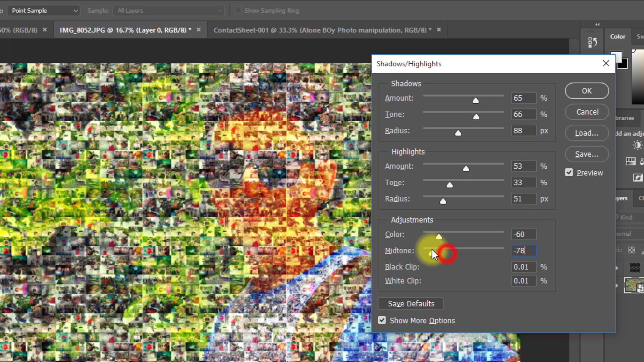Open the Point Sample dropdown
This screenshot has width=644, height=362.
pos(43,10)
